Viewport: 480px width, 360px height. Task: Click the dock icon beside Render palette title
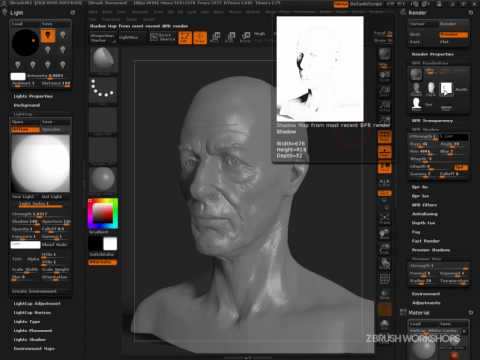coord(471,13)
